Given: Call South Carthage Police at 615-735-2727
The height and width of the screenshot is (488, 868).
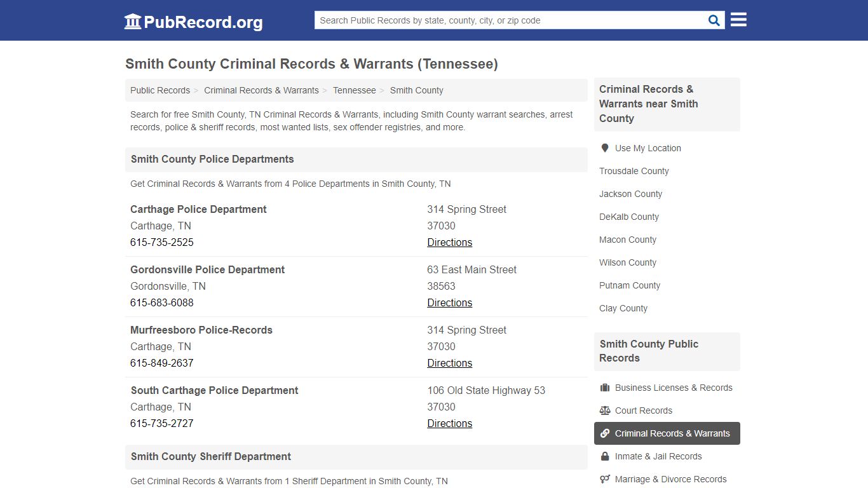Looking at the screenshot, I should (x=162, y=423).
